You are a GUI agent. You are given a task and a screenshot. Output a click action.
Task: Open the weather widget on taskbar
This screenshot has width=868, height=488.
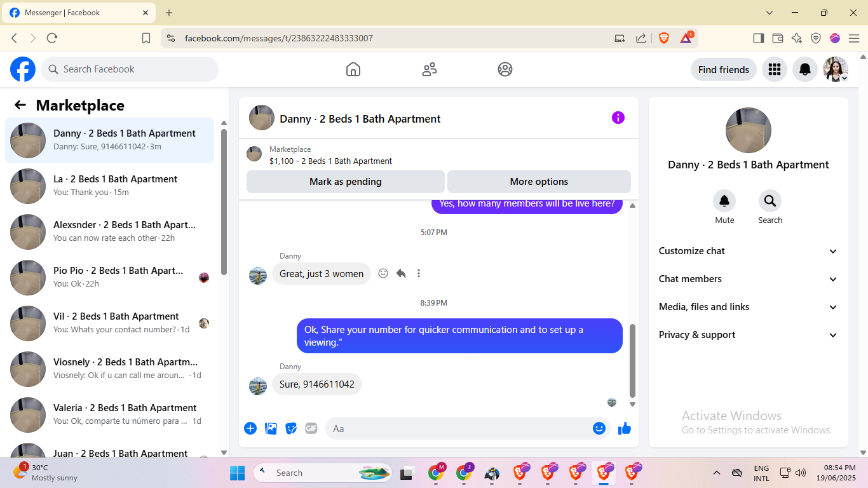46,473
